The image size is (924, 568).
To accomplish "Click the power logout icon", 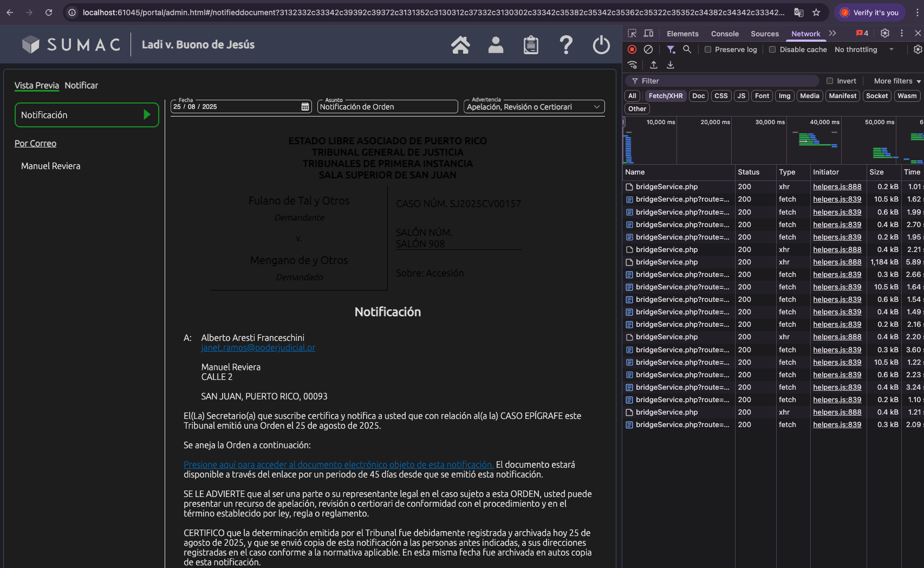I will point(601,45).
